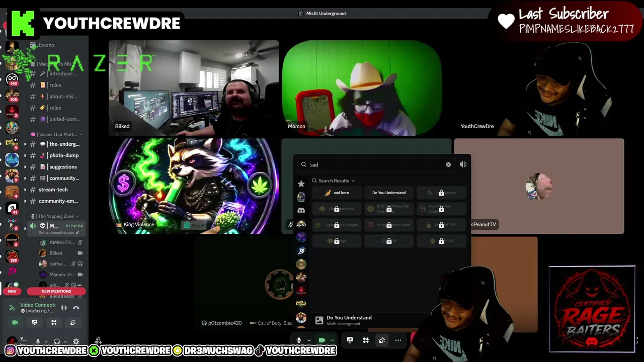Screen dimensions: 644x362
Task: Open soundboard in voice panel
Action: 73,322
